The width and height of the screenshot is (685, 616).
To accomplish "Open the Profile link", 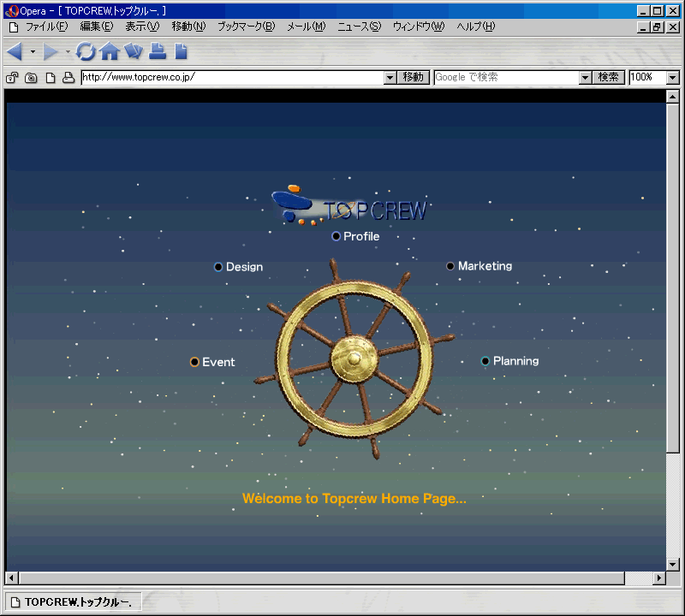I will tap(361, 236).
